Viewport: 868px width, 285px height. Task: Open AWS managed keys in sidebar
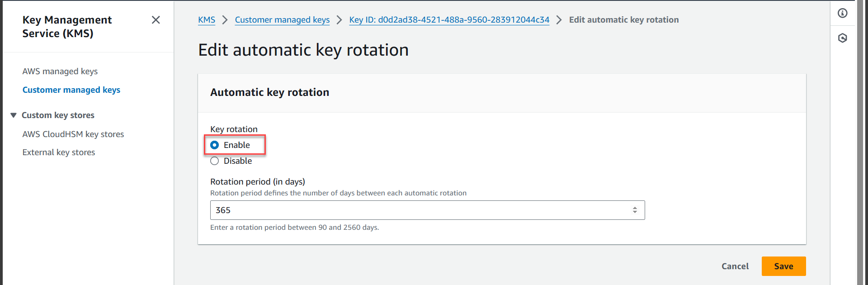[60, 71]
